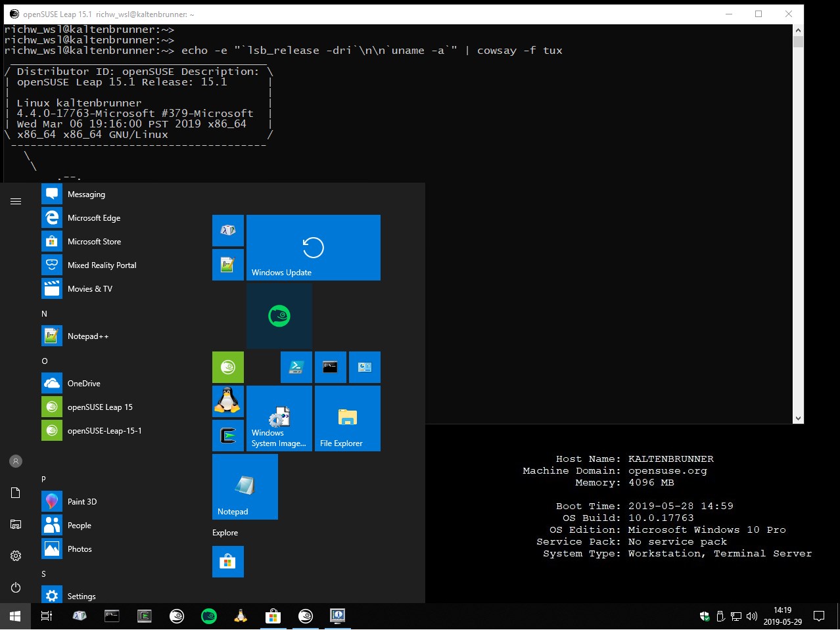Open the Control Panel tile
The image size is (840, 630).
pos(365,367)
